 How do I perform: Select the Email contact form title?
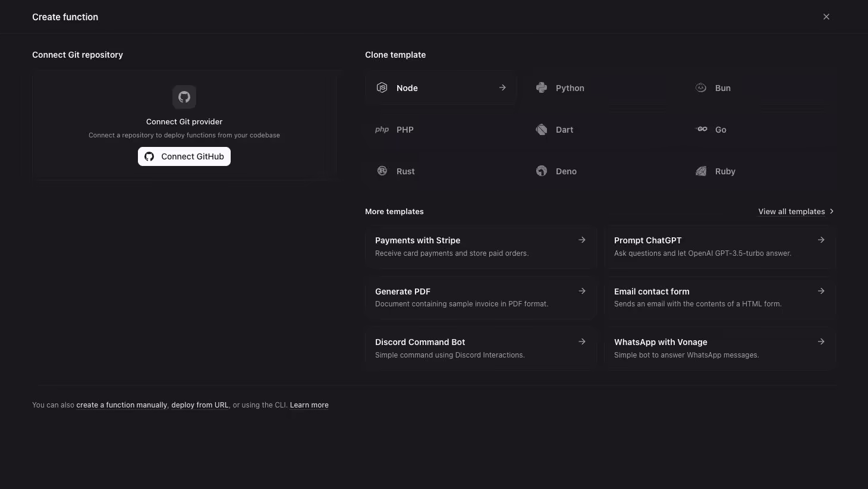652,291
